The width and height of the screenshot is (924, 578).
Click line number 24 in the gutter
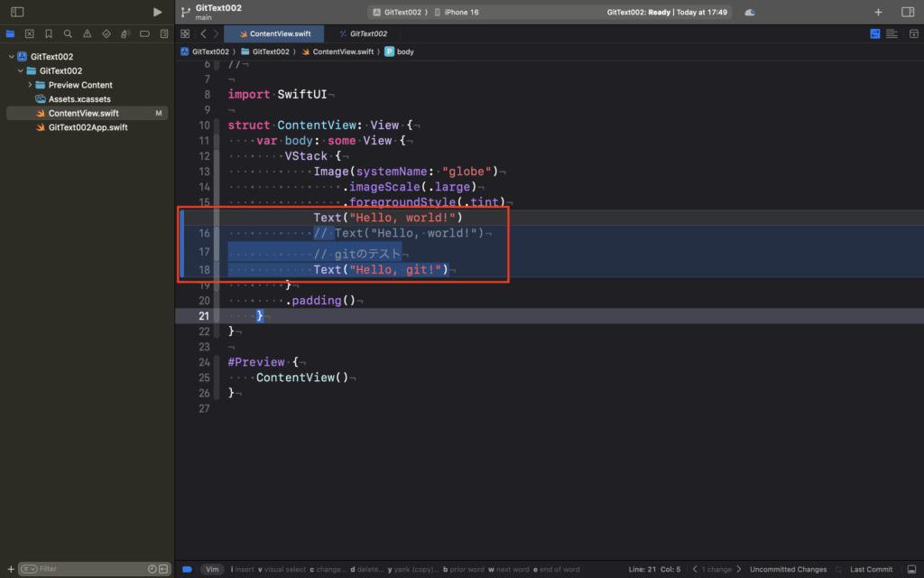pyautogui.click(x=204, y=362)
